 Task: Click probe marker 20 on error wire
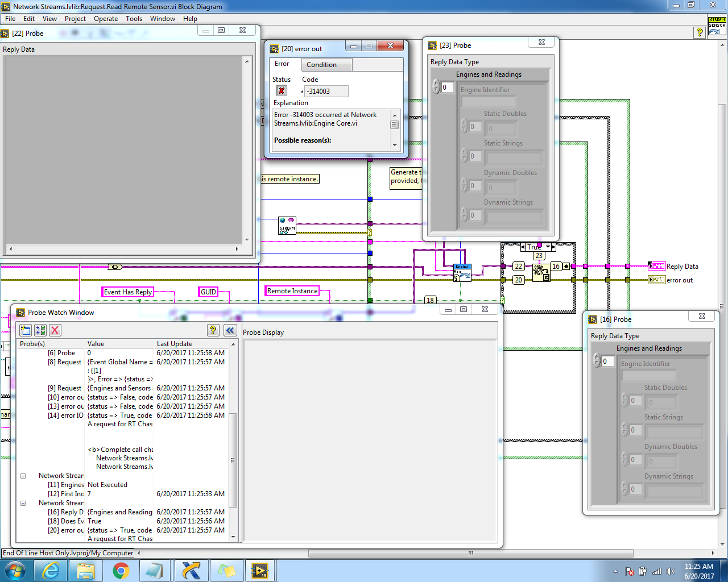click(x=518, y=280)
